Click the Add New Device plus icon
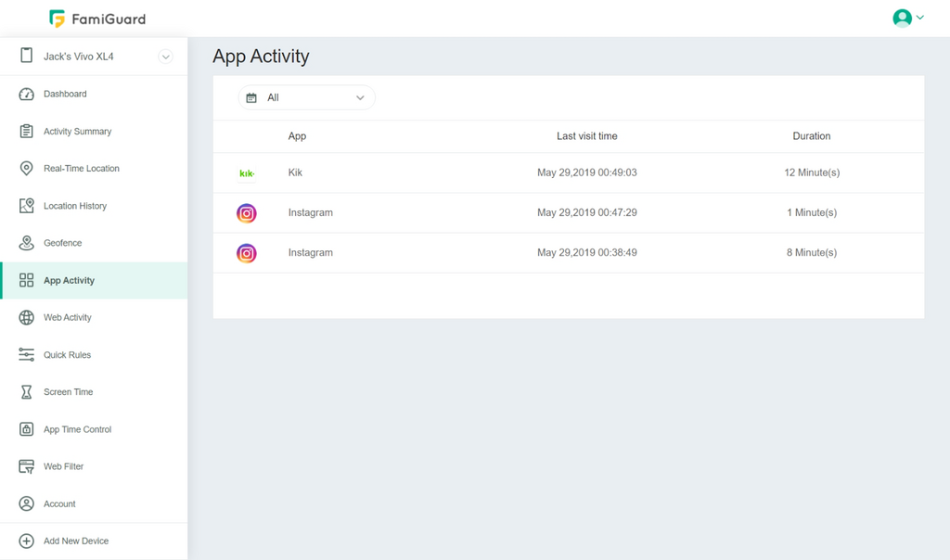Viewport: 950px width, 560px height. 26,541
